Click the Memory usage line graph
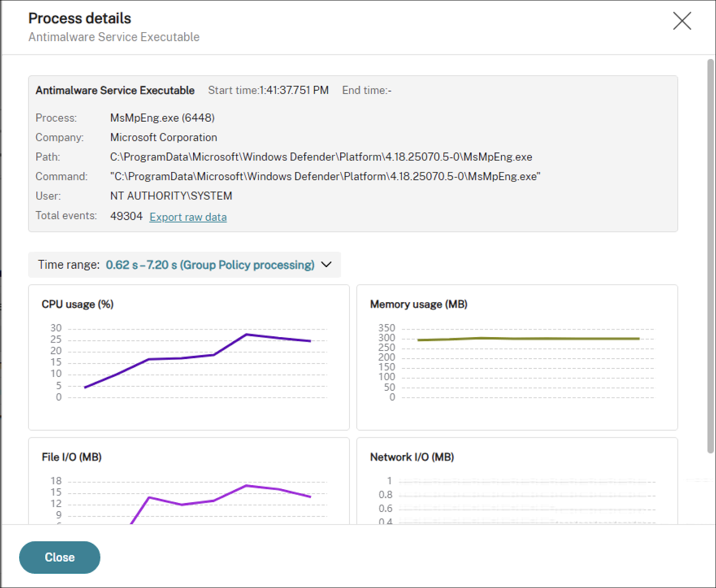This screenshot has height=588, width=716. click(x=527, y=338)
